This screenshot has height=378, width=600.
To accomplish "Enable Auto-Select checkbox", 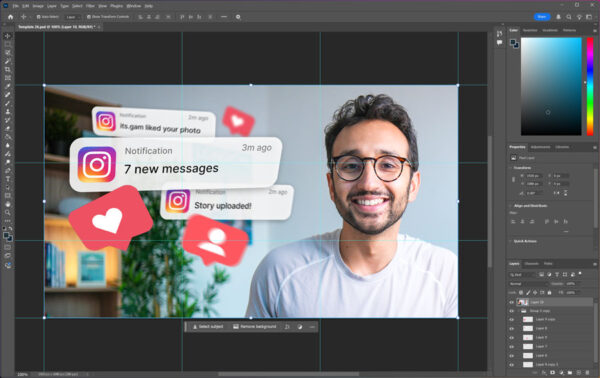I will click(x=39, y=17).
